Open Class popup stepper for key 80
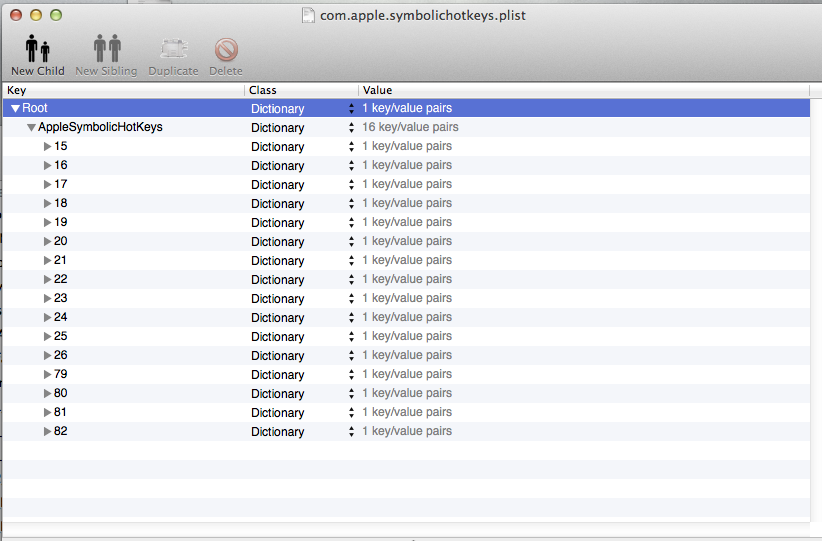 coord(351,394)
